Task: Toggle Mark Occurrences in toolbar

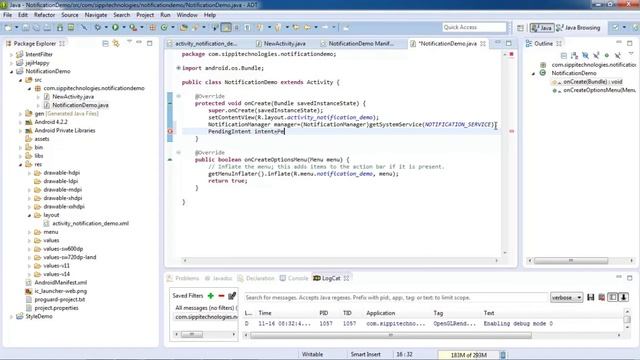Action: click(x=226, y=27)
